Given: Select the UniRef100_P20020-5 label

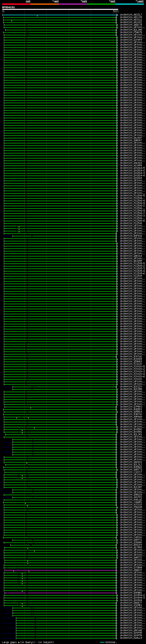Looking at the screenshot, I should point(132,366).
